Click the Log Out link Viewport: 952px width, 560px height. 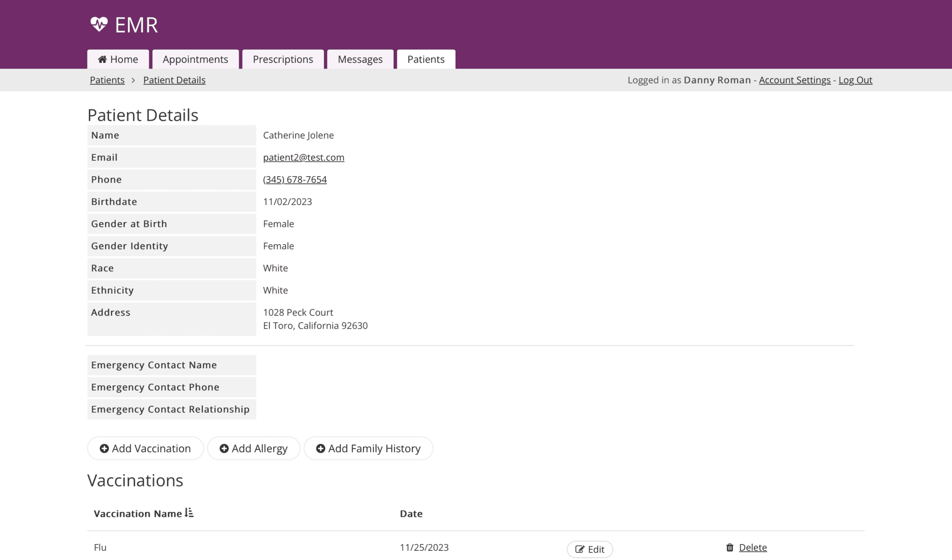[x=855, y=80]
